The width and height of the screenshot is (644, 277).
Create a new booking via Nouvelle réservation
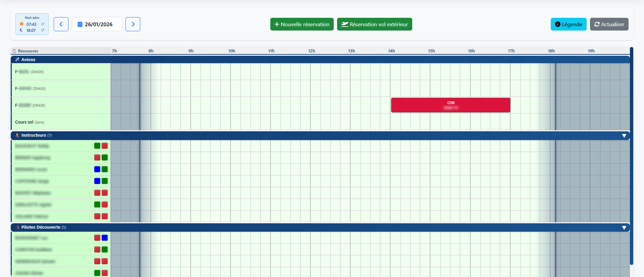[x=302, y=24]
